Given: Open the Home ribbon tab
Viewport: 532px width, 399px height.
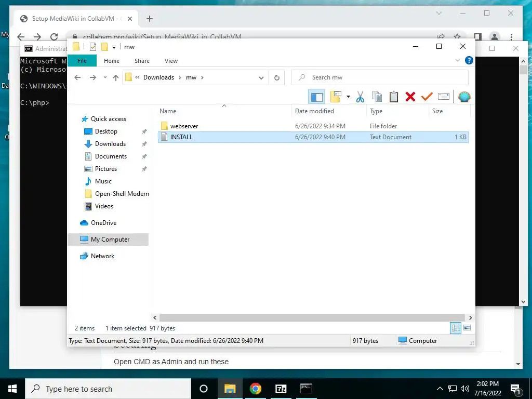Looking at the screenshot, I should 112,61.
